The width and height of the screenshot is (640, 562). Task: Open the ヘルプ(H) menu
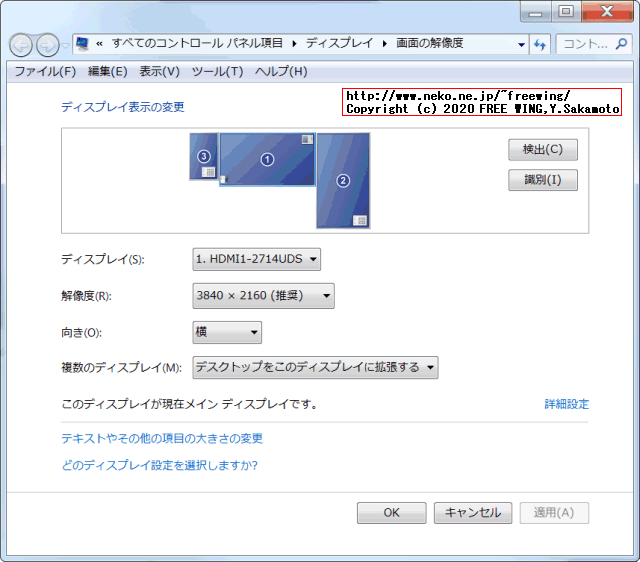click(x=281, y=71)
